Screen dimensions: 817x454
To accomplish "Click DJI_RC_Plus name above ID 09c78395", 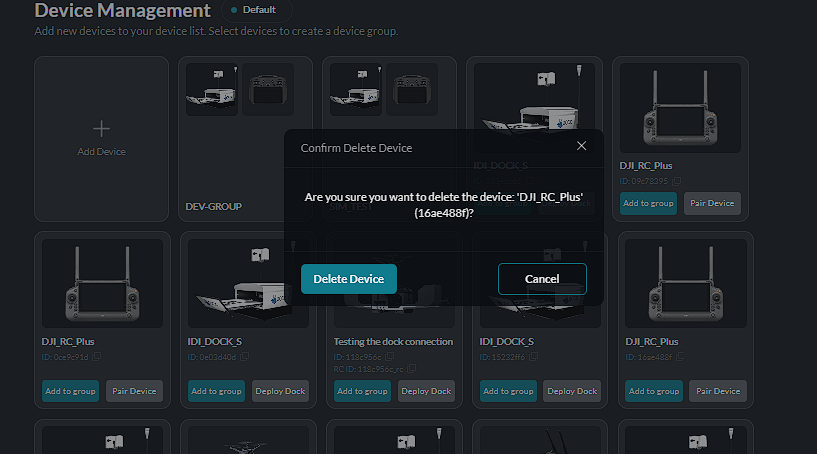I will click(x=646, y=165).
